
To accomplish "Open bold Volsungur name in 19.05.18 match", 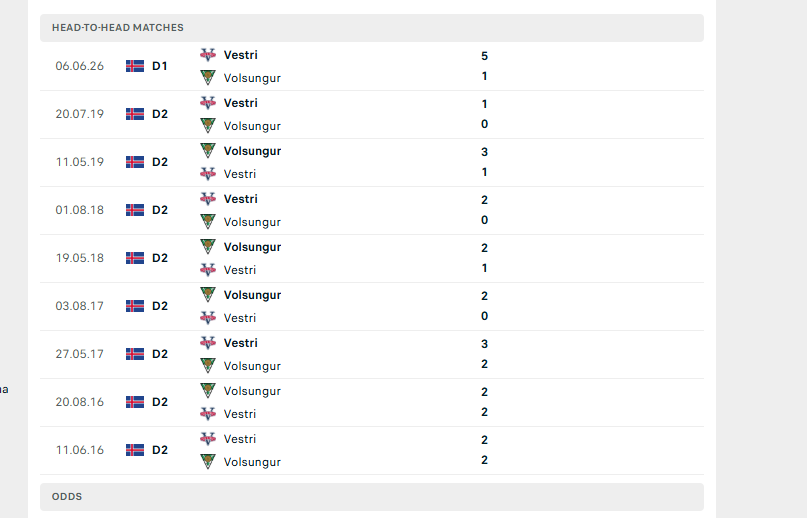I will (x=252, y=247).
